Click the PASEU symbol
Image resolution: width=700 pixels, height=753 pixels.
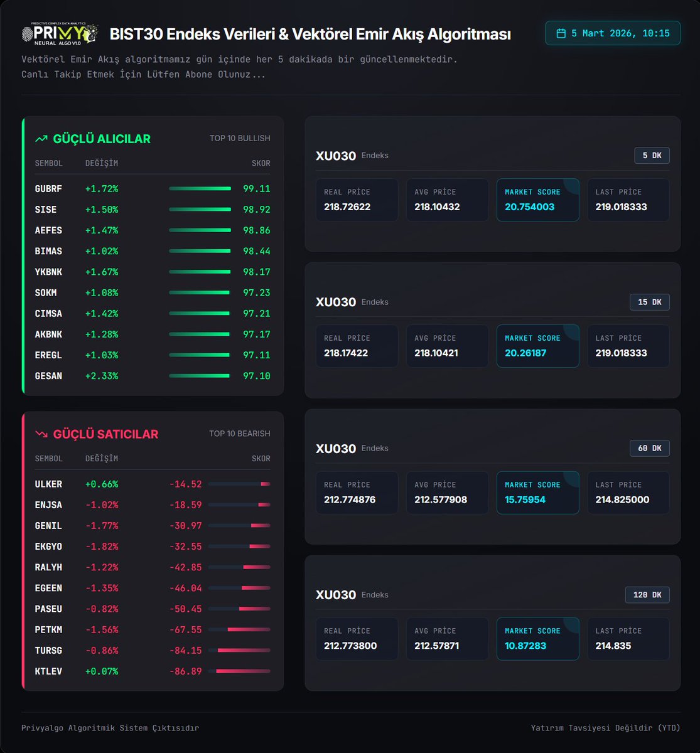coord(48,609)
